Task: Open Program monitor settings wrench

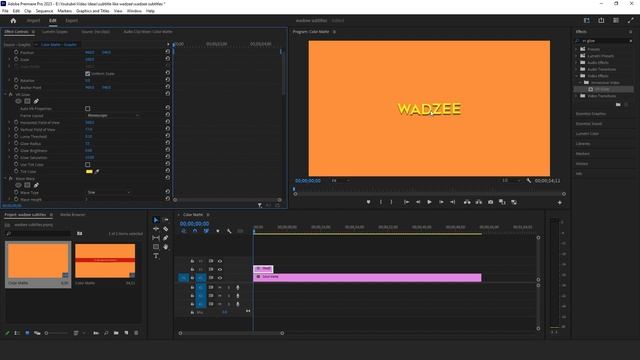Action: click(529, 180)
